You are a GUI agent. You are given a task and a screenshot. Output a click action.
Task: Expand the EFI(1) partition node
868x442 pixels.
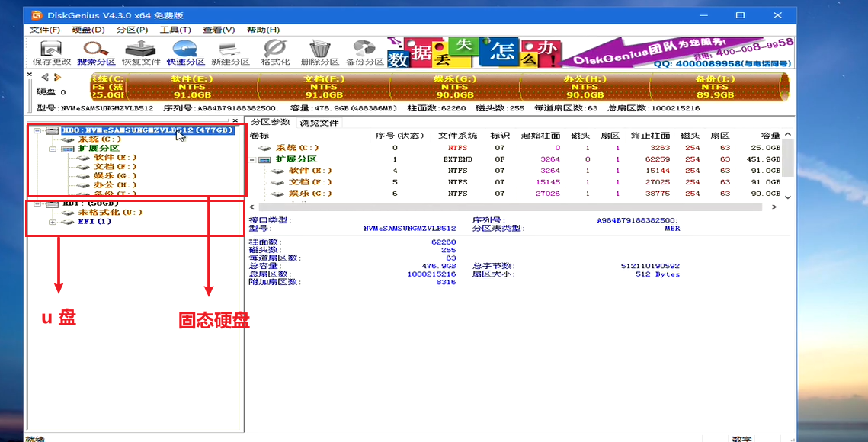click(52, 222)
